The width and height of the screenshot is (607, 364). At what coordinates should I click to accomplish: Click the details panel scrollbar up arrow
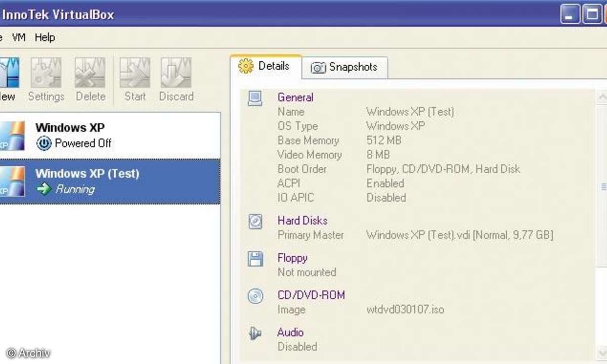click(602, 96)
